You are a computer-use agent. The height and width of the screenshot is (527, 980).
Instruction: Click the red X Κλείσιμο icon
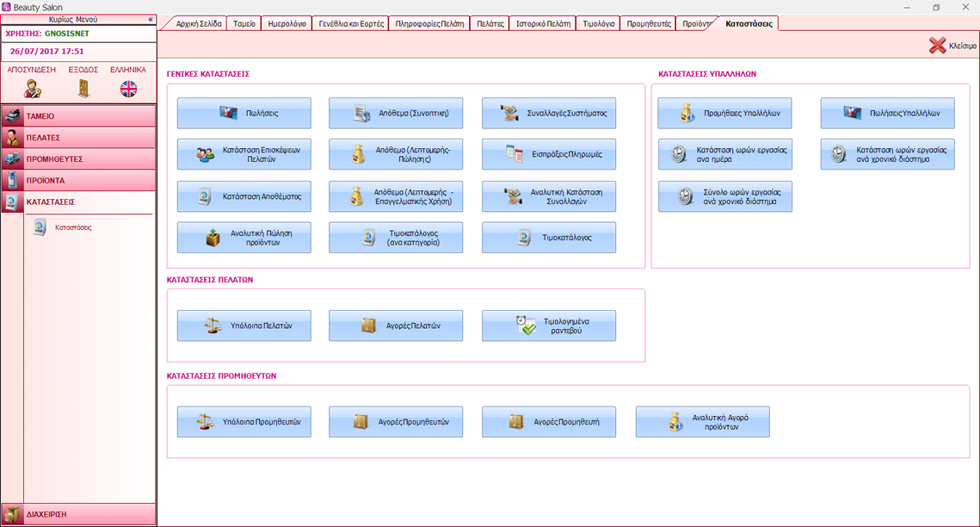click(937, 46)
